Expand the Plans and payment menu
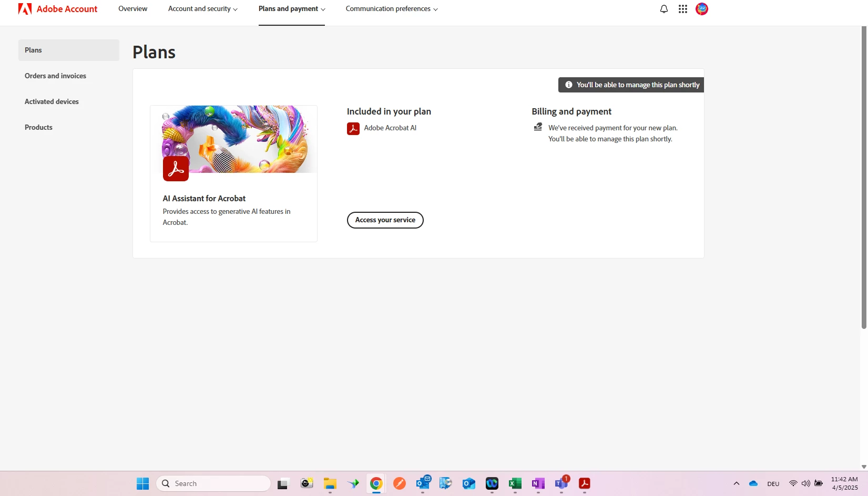This screenshot has width=868, height=496. pos(292,9)
